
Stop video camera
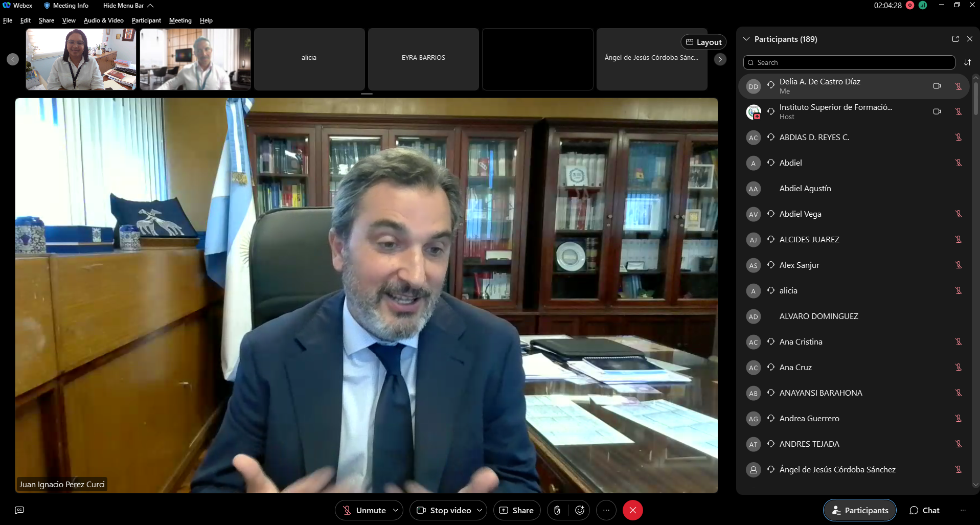coord(443,510)
